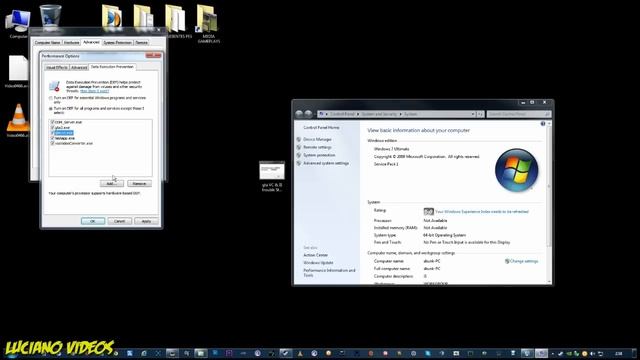The width and height of the screenshot is (640, 360).
Task: Switch to the Visual Effects tab
Action: (56, 67)
